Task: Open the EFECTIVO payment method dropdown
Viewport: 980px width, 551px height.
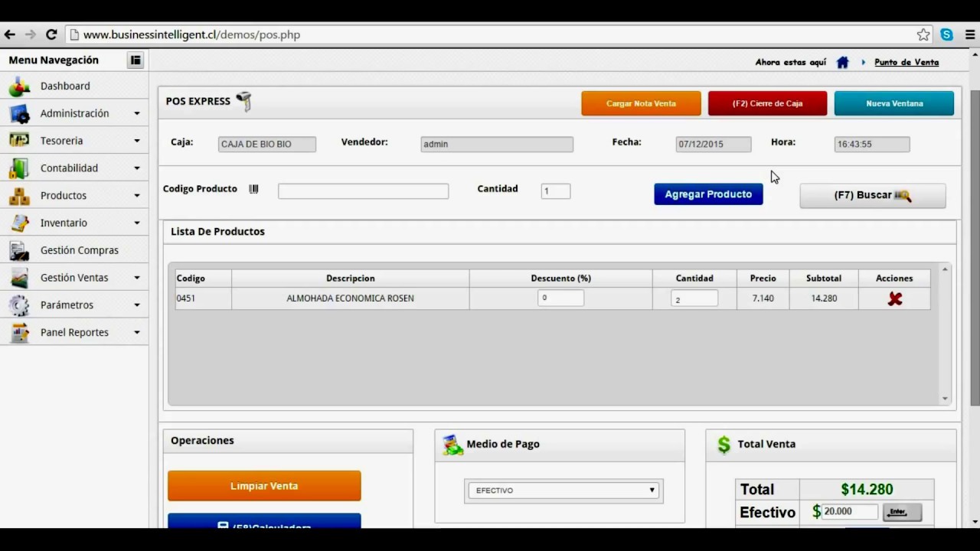Action: tap(563, 491)
